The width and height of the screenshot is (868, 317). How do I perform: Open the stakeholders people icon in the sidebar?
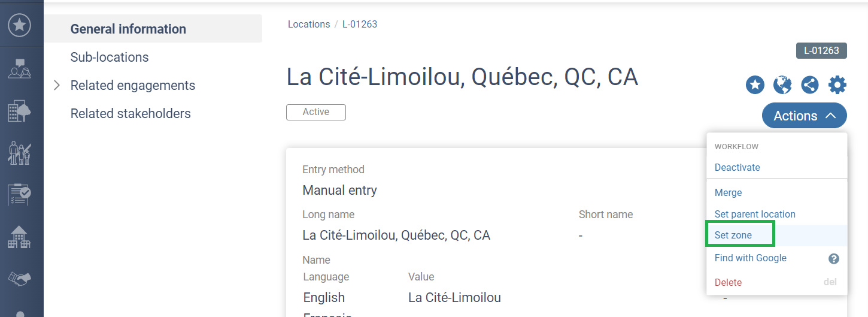20,153
